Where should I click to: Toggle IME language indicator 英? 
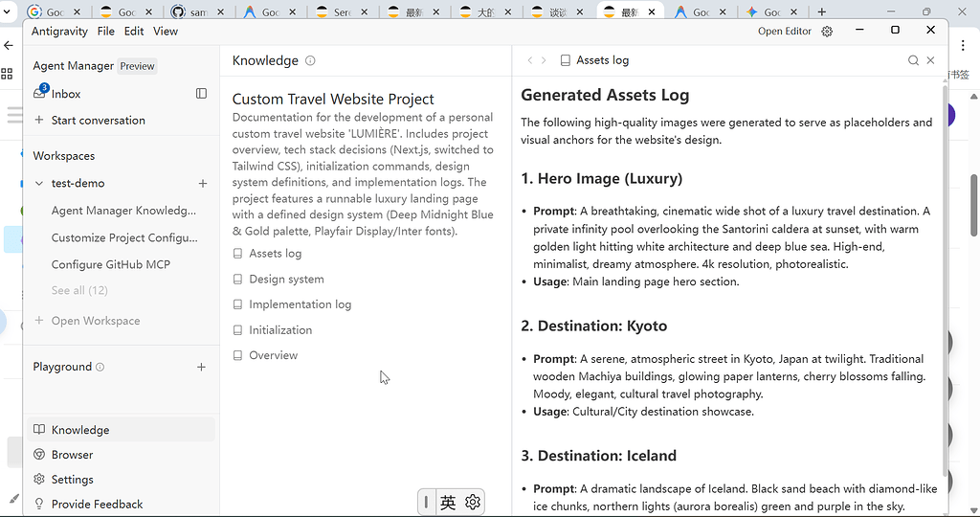tap(448, 502)
